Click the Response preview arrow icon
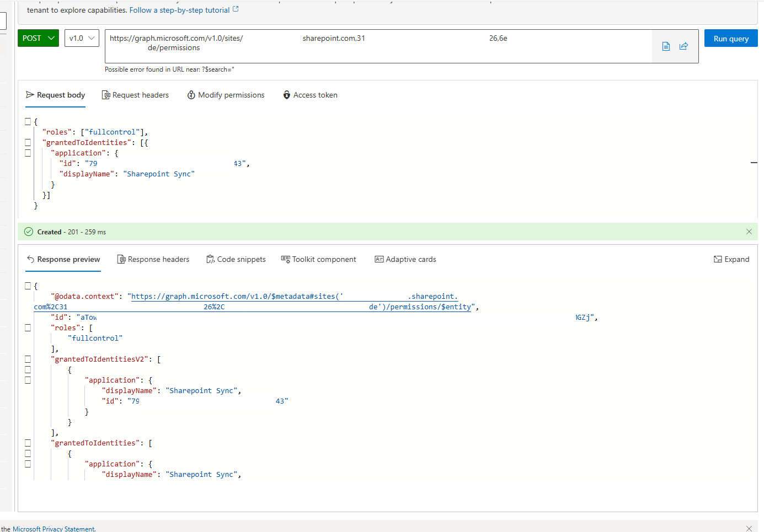 (x=31, y=259)
